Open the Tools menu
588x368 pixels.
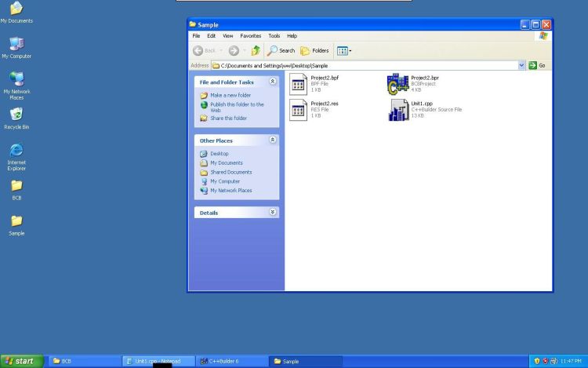coord(274,36)
